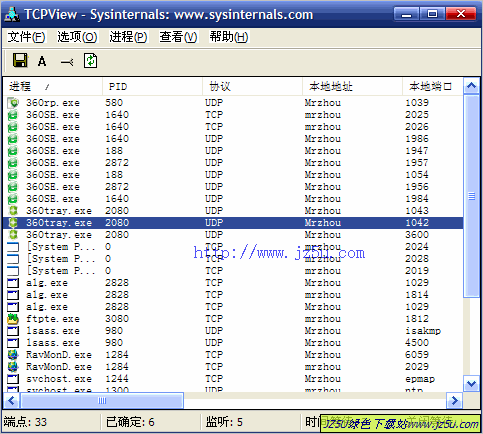The height and width of the screenshot is (434, 483).
Task: Click icon of 360SE.exe port 1986
Action: (13, 139)
